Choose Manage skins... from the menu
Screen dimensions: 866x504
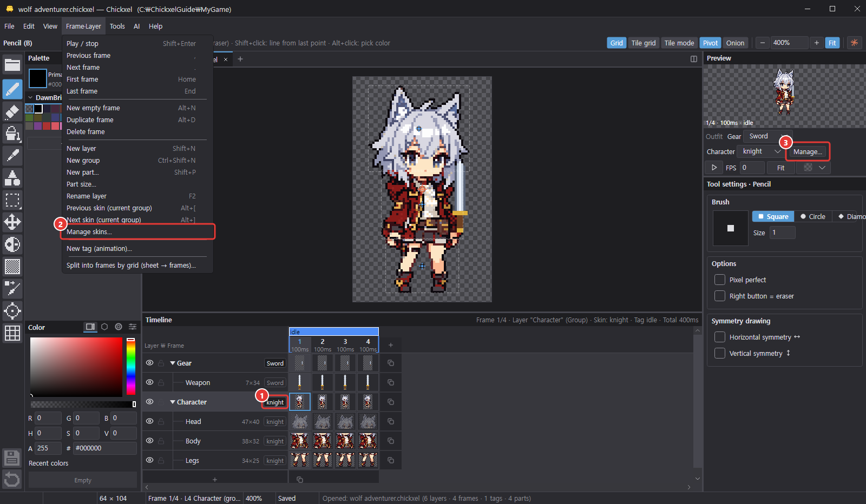(137, 231)
